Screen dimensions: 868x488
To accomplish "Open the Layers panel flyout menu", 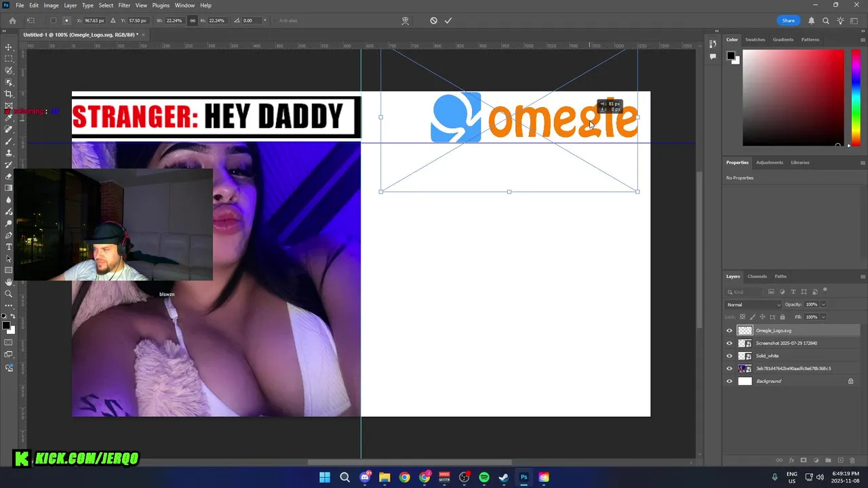I will tap(863, 277).
